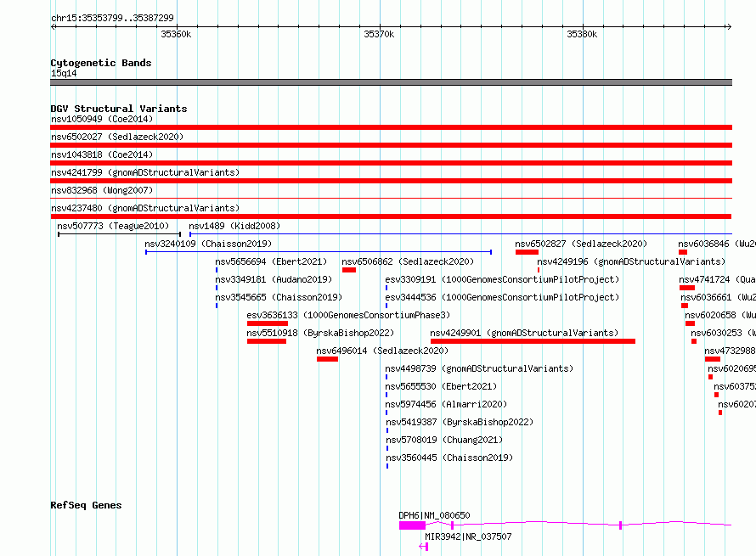Click ruler's right arrow end

729,26
